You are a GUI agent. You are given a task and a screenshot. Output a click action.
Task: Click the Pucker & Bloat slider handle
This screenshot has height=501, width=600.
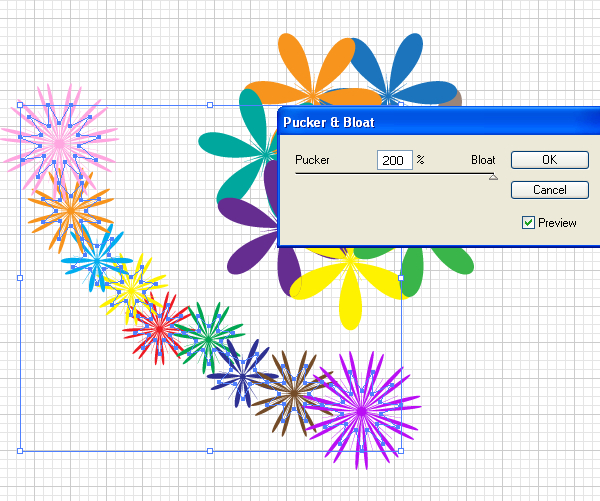[493, 177]
